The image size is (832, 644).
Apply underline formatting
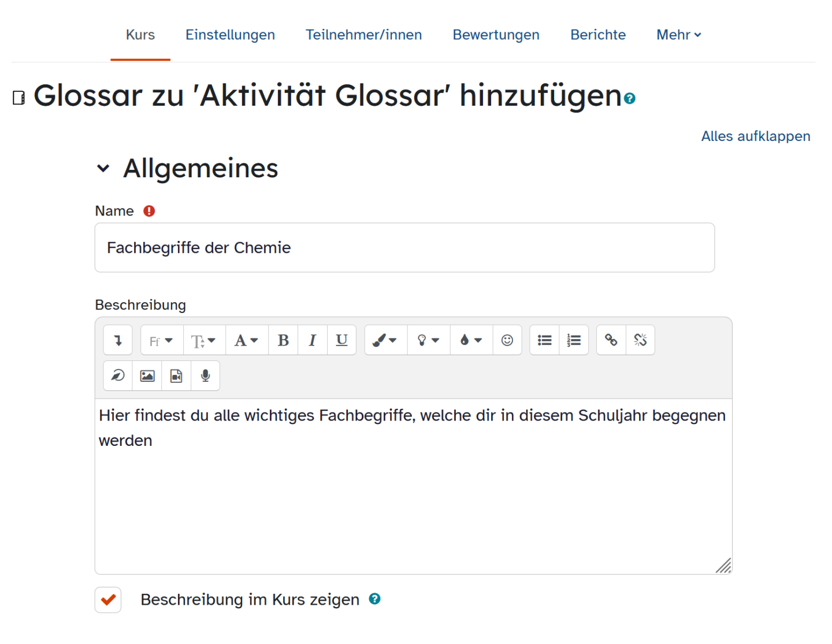[341, 340]
